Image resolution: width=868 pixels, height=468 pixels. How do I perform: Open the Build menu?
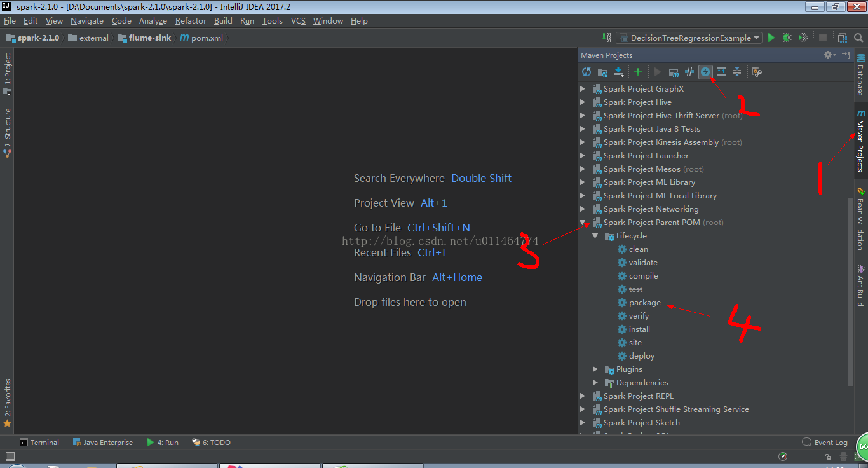click(223, 21)
